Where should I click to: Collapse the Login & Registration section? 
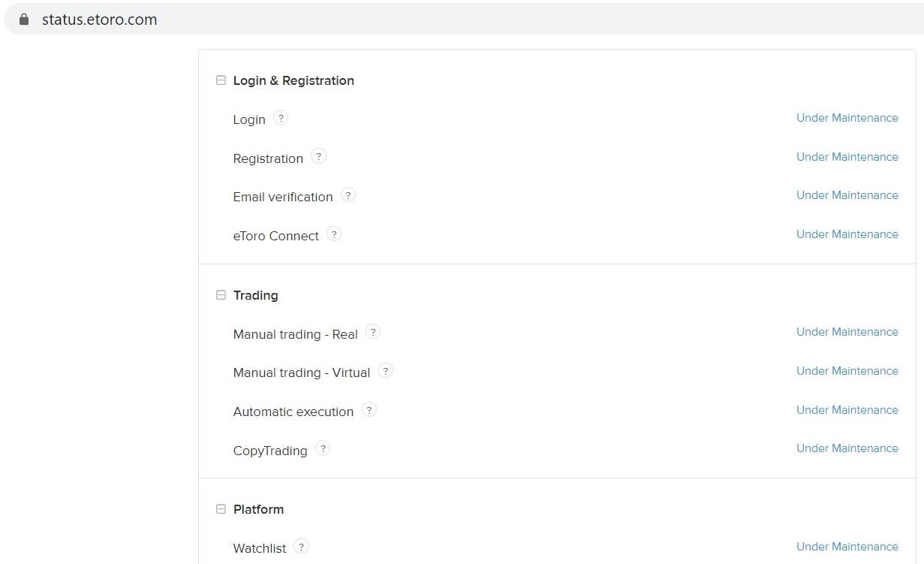[x=221, y=80]
